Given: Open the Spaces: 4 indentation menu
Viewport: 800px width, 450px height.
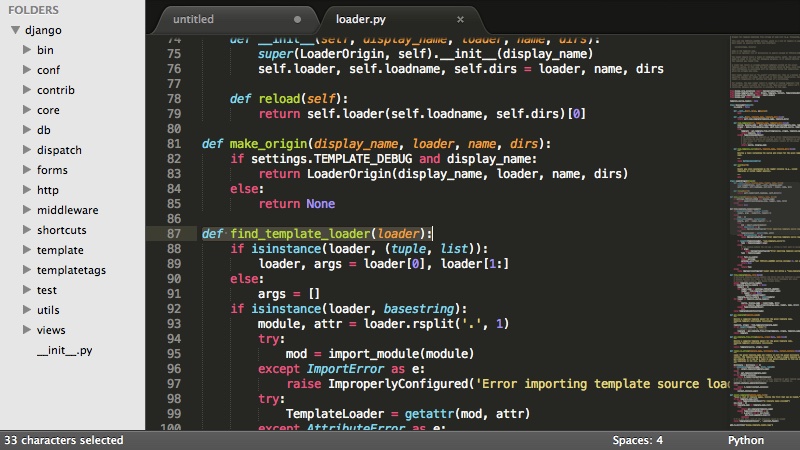Looking at the screenshot, I should pos(637,440).
